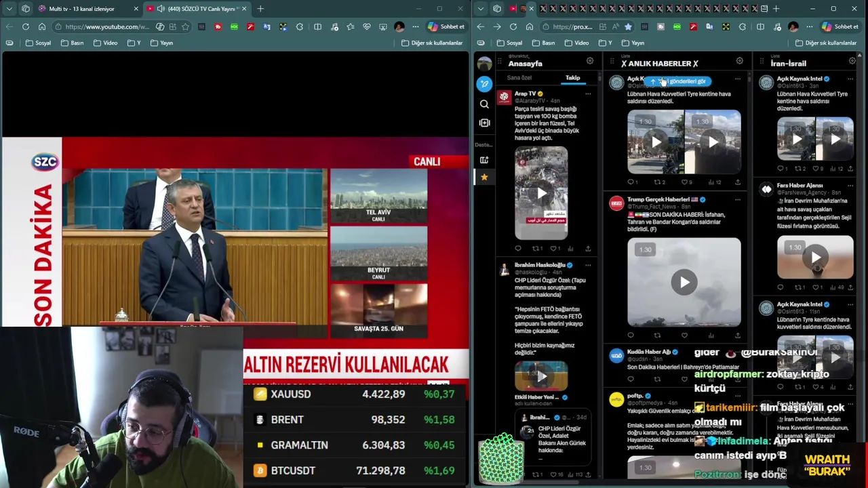Switch to the SÖZCÜ TV Canlı Yayını tab

pyautogui.click(x=197, y=9)
